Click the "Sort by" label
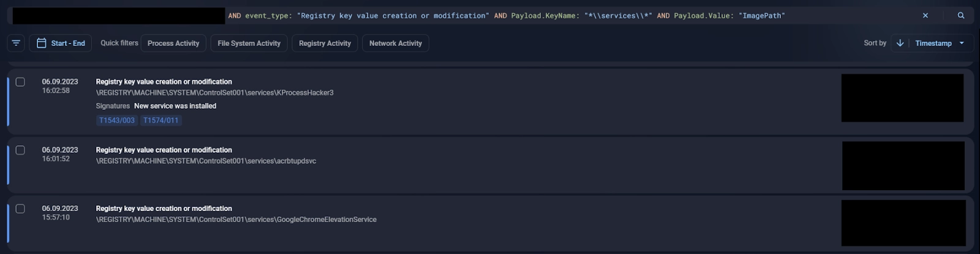The image size is (980, 254). [x=875, y=43]
